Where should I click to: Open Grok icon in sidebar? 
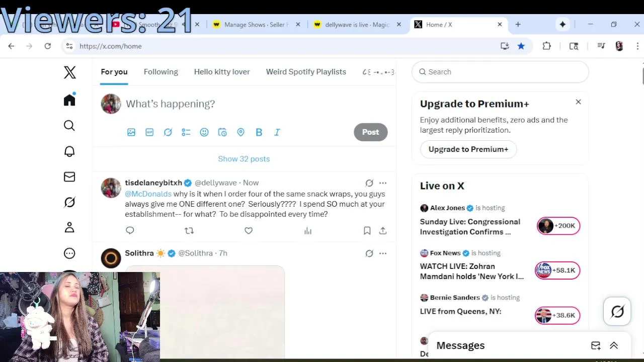point(69,202)
